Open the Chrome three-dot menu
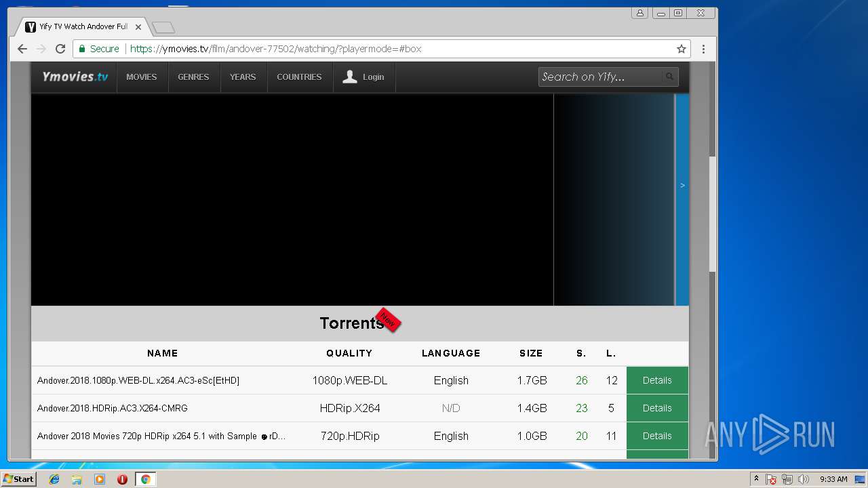This screenshot has height=488, width=868. click(x=703, y=49)
